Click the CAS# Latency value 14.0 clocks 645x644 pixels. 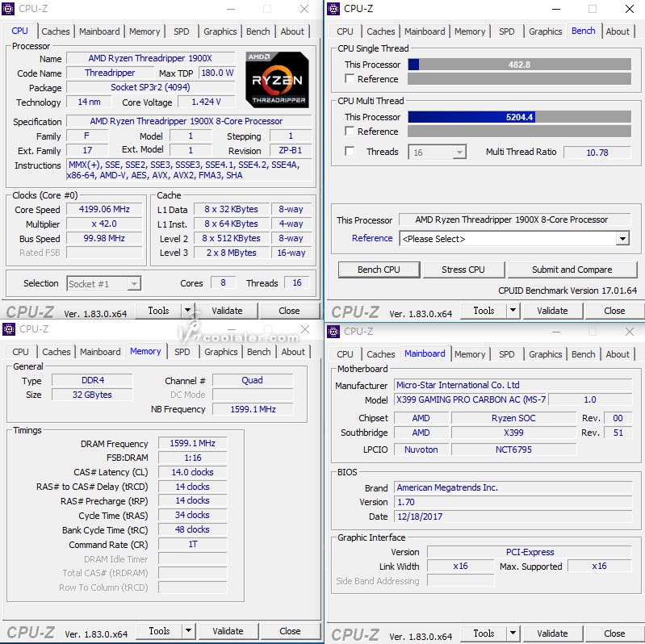coord(192,472)
